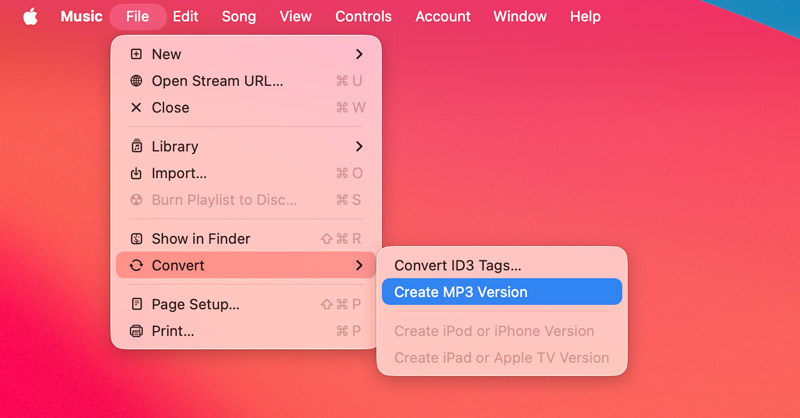
Task: Select the Close menu label
Action: click(170, 107)
